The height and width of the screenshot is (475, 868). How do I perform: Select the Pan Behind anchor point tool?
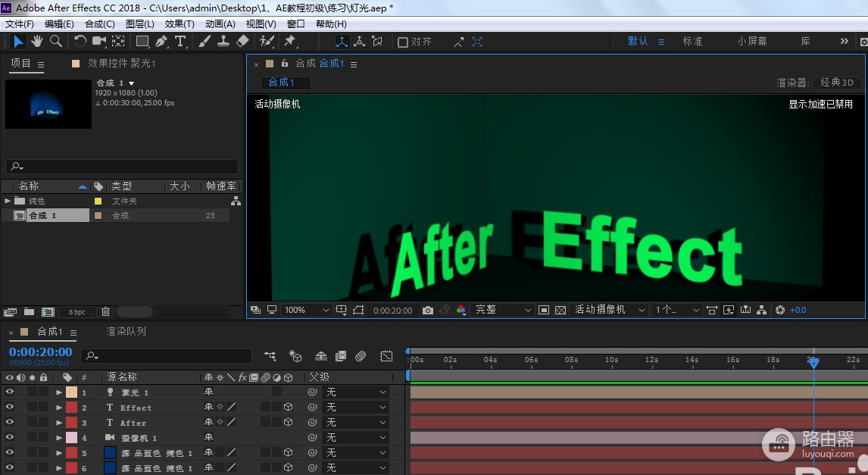[x=118, y=42]
